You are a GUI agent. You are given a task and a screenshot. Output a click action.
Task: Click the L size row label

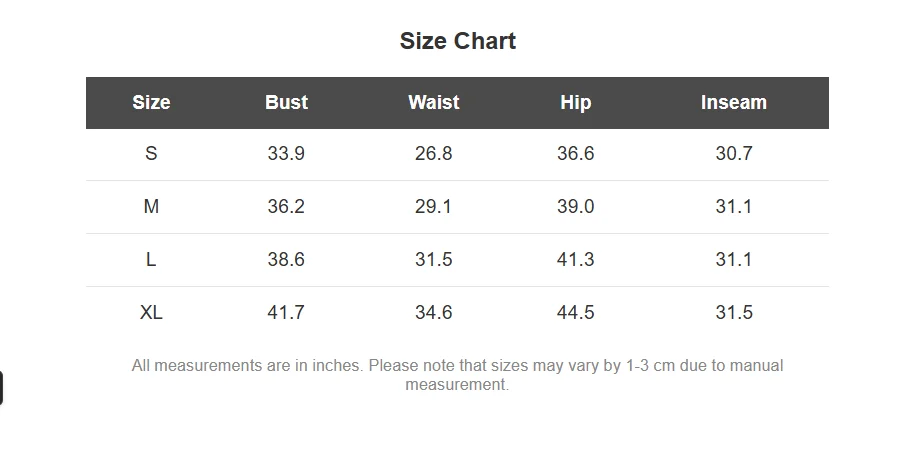151,260
